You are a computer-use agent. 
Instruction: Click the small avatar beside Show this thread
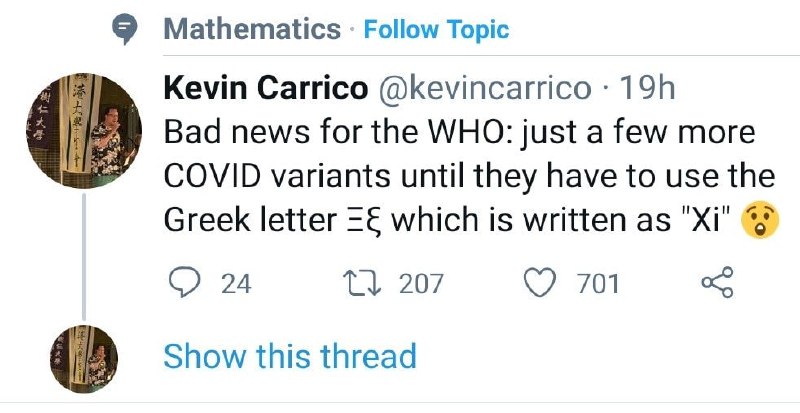pos(85,358)
